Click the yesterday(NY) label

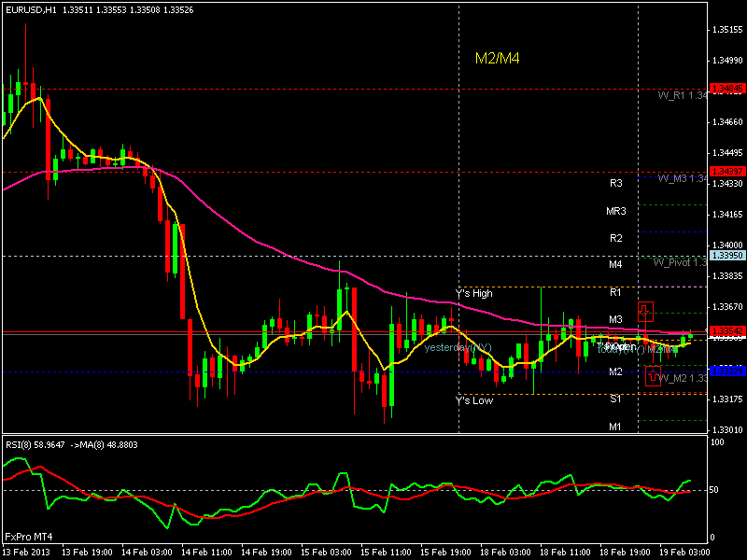tap(458, 347)
